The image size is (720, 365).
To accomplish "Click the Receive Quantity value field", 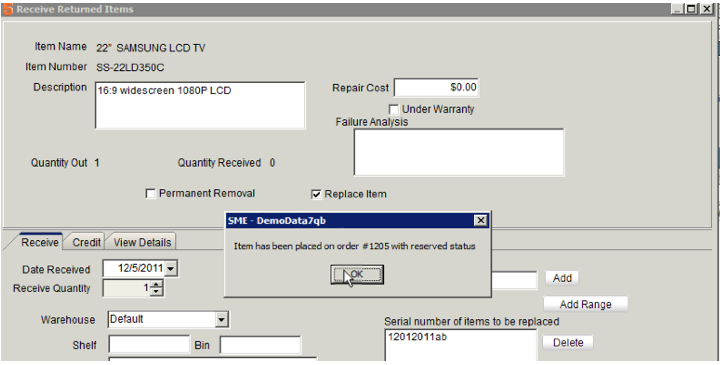I will coord(127,288).
